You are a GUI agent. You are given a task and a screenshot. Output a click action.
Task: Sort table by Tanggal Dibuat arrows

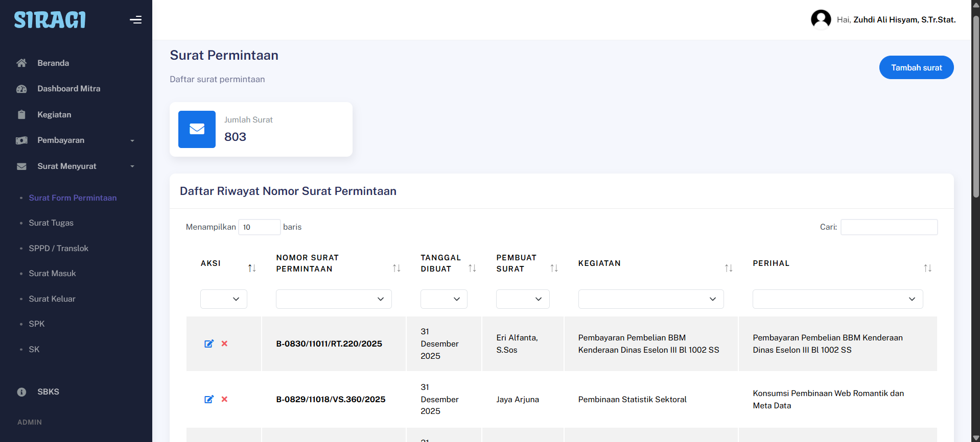[472, 268]
